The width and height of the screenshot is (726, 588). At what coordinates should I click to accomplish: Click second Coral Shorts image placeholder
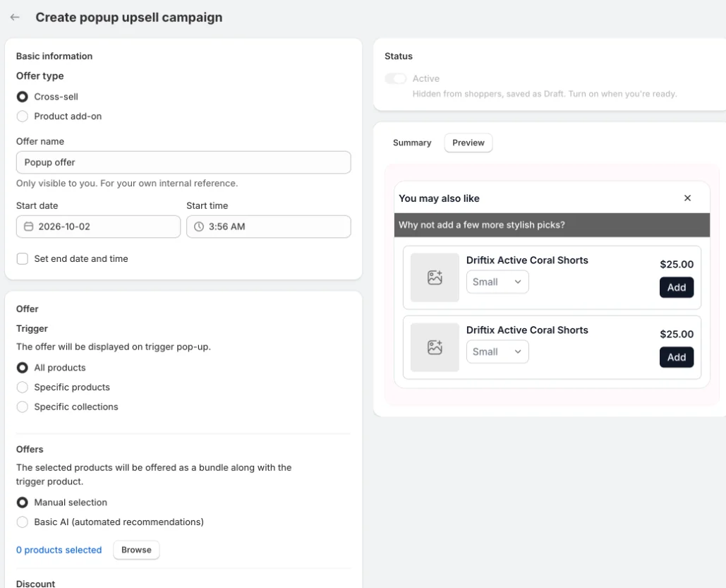pyautogui.click(x=435, y=347)
